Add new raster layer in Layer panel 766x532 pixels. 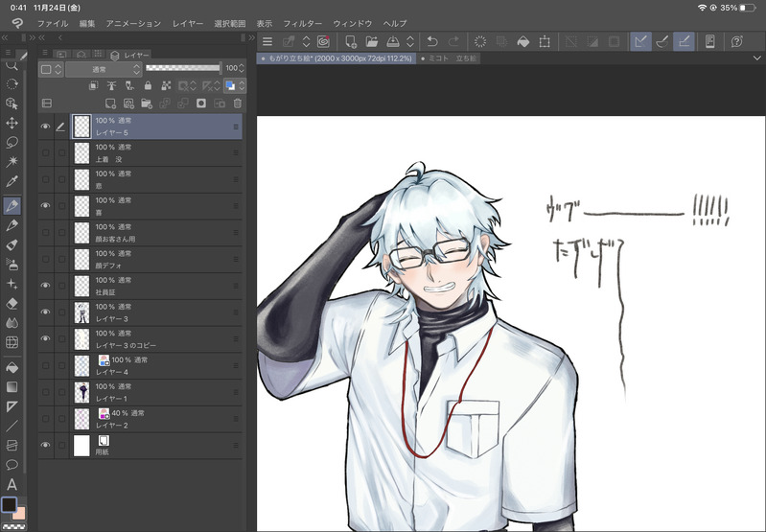(111, 104)
